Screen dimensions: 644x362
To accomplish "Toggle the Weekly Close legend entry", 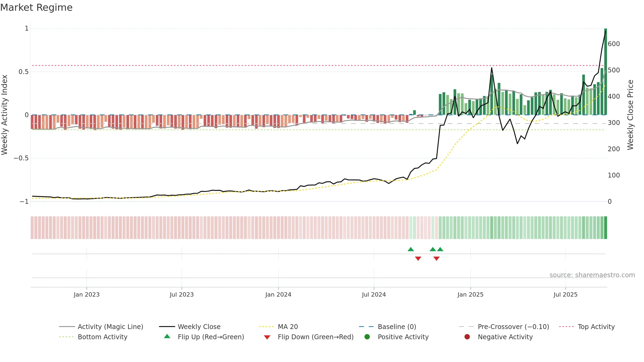I will (190, 327).
